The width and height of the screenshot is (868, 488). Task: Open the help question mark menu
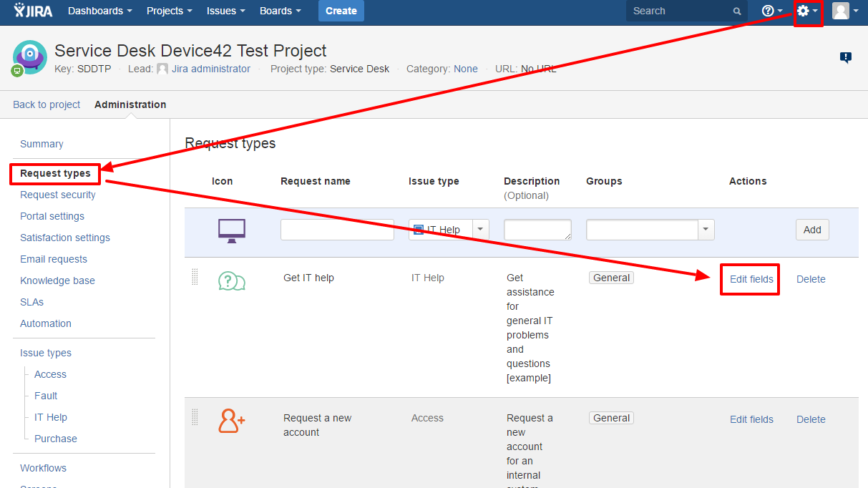771,11
